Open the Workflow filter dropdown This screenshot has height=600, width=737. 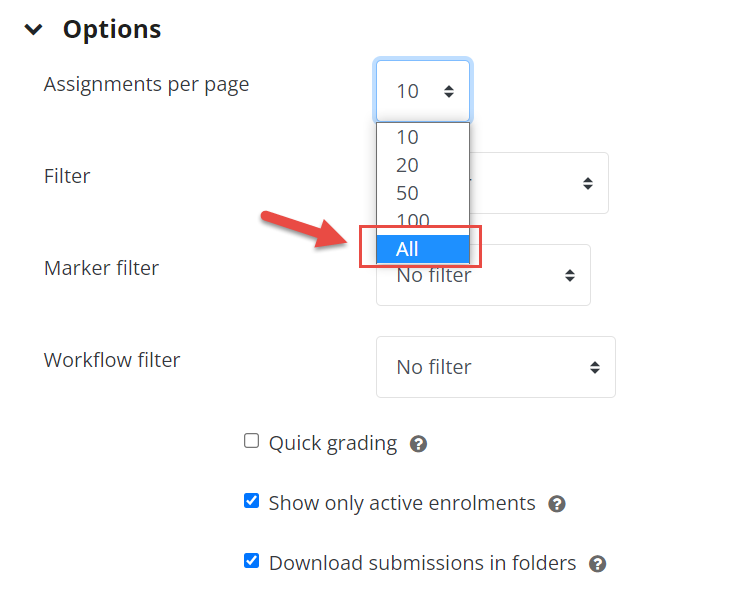point(496,367)
